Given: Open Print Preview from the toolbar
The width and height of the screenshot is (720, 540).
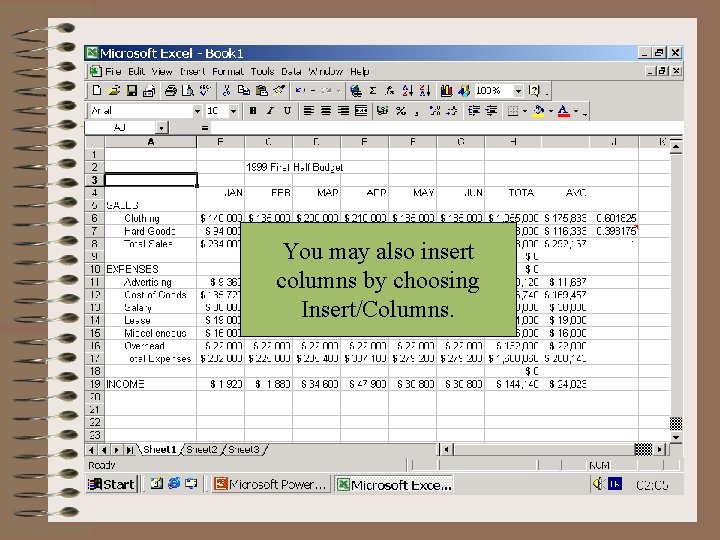Looking at the screenshot, I should point(187,90).
